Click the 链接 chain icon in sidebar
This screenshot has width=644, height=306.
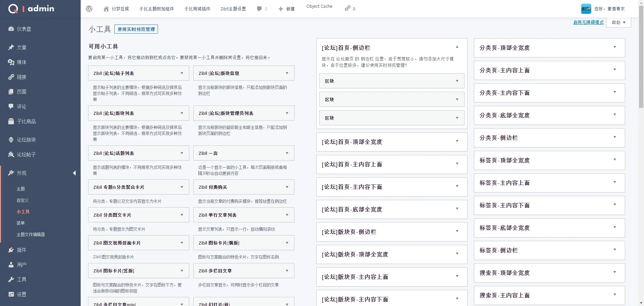pos(11,77)
